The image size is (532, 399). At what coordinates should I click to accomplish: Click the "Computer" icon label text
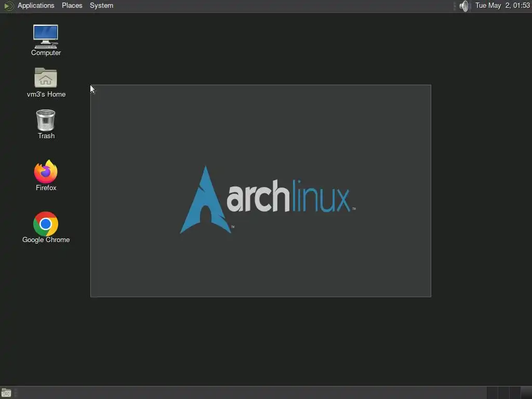pos(46,53)
